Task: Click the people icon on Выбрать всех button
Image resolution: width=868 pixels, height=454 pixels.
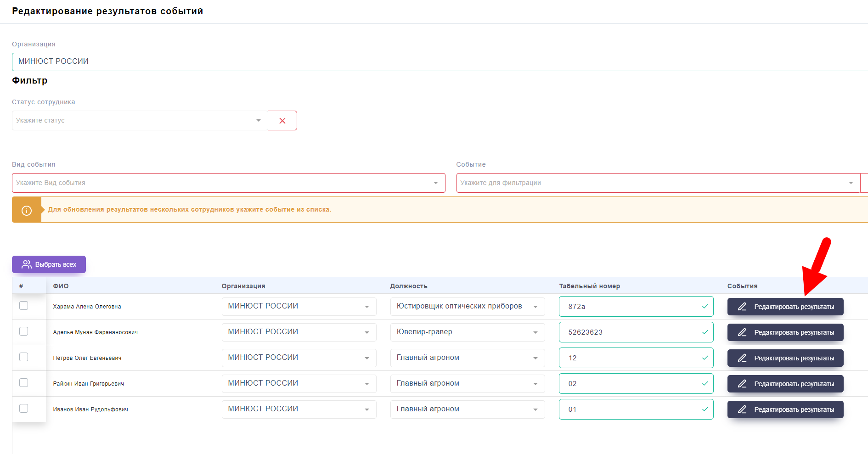Action: [x=27, y=264]
